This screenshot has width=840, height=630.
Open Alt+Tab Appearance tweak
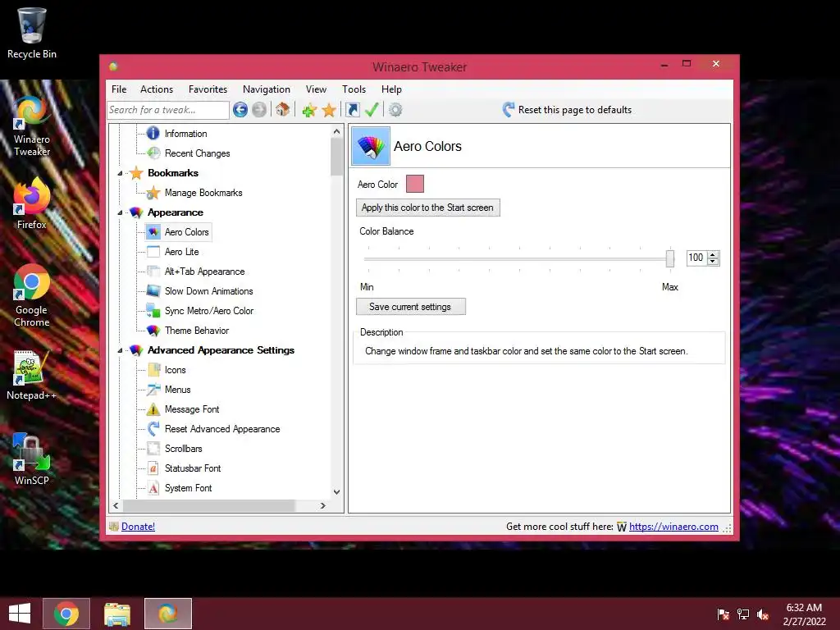coord(204,272)
